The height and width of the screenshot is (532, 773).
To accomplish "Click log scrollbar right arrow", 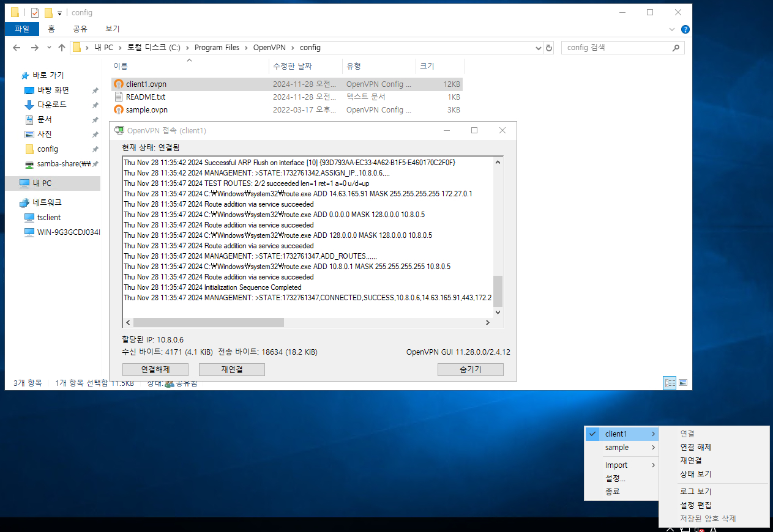I will pos(488,322).
